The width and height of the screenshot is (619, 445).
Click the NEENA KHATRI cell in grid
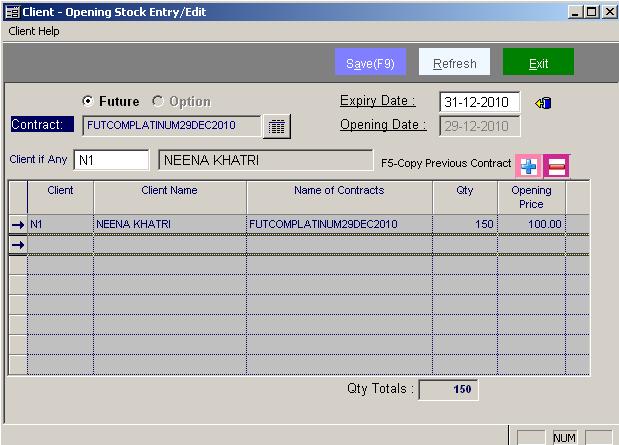click(x=170, y=225)
